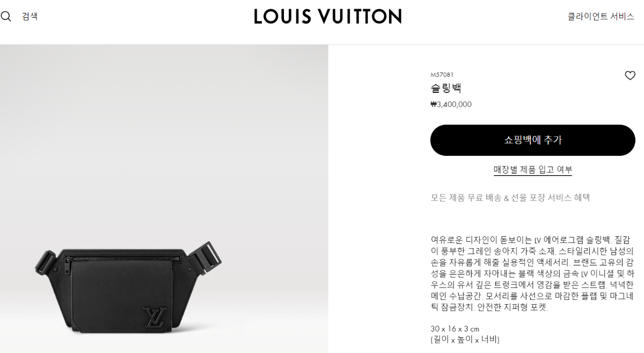Click the 길이 x 높이 x 너비 label
The image size is (644, 353).
465,340
